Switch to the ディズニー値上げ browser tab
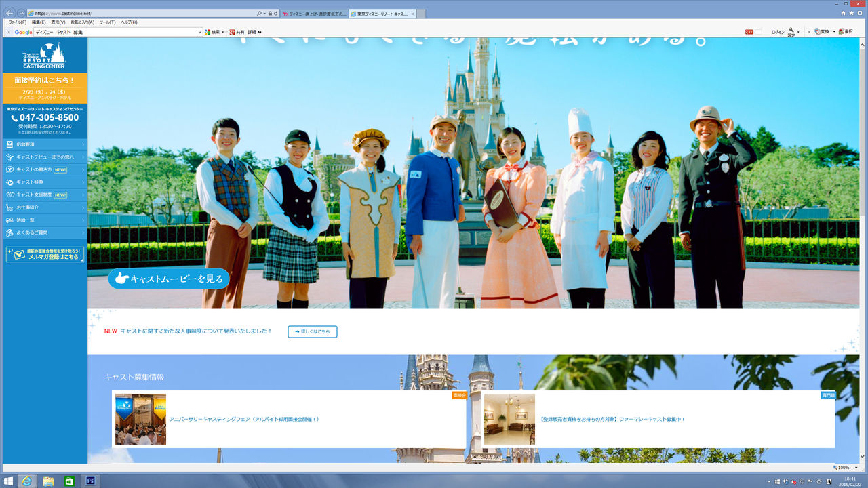Image resolution: width=868 pixels, height=488 pixels. 315,13
